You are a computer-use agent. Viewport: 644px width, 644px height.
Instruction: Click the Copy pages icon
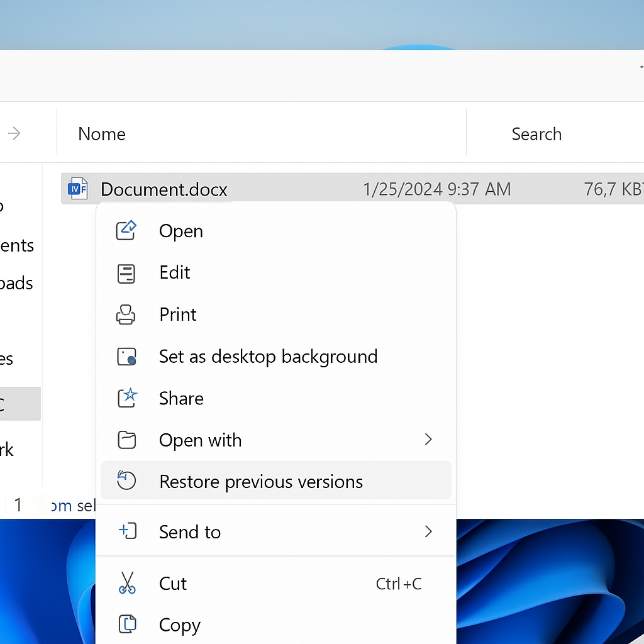(x=127, y=624)
